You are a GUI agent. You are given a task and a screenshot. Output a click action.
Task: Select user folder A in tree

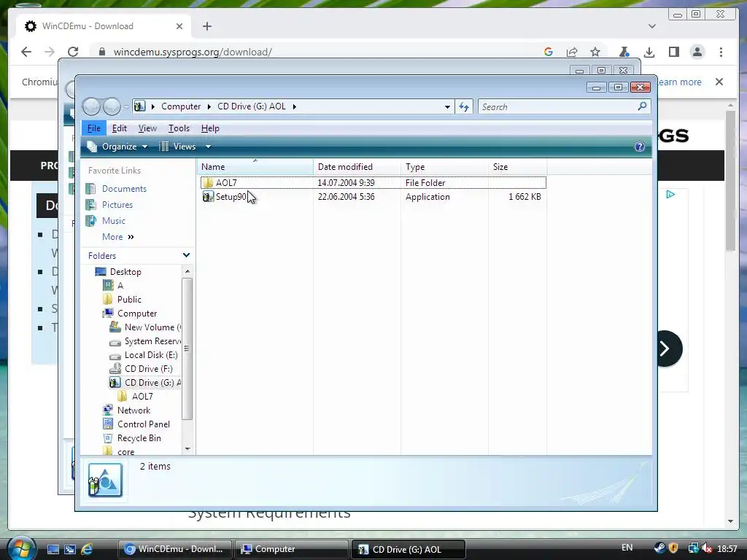[x=120, y=286]
